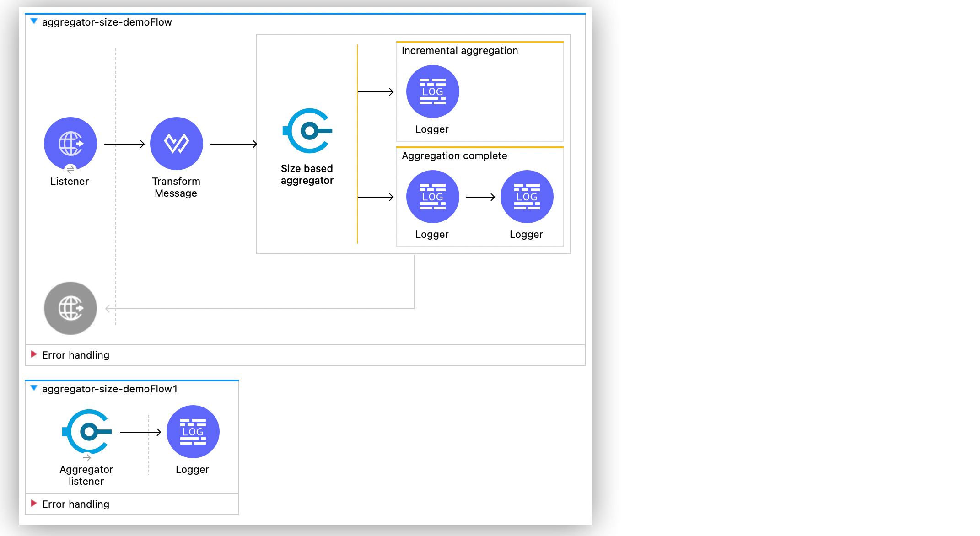Click the aggregator-size-demoFlow1 flow title
Image resolution: width=980 pixels, height=536 pixels.
pyautogui.click(x=110, y=389)
